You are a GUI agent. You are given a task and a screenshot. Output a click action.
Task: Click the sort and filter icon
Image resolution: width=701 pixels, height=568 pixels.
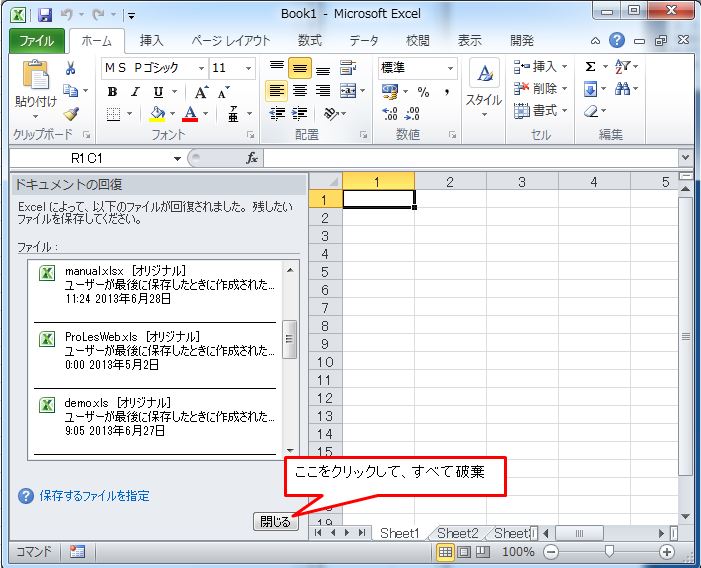[x=622, y=67]
